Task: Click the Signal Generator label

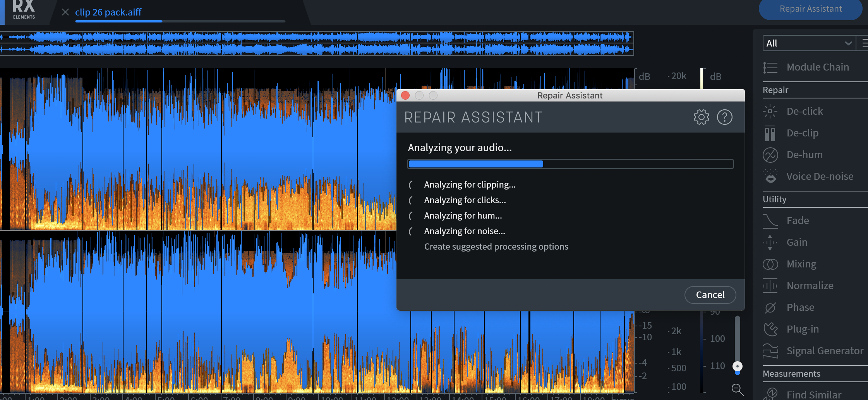Action: [825, 351]
